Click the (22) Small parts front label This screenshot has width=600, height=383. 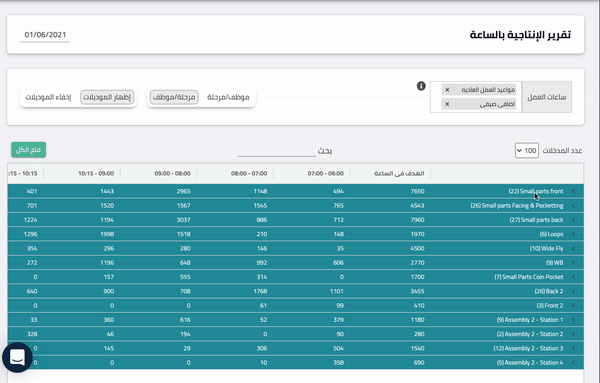coord(536,191)
